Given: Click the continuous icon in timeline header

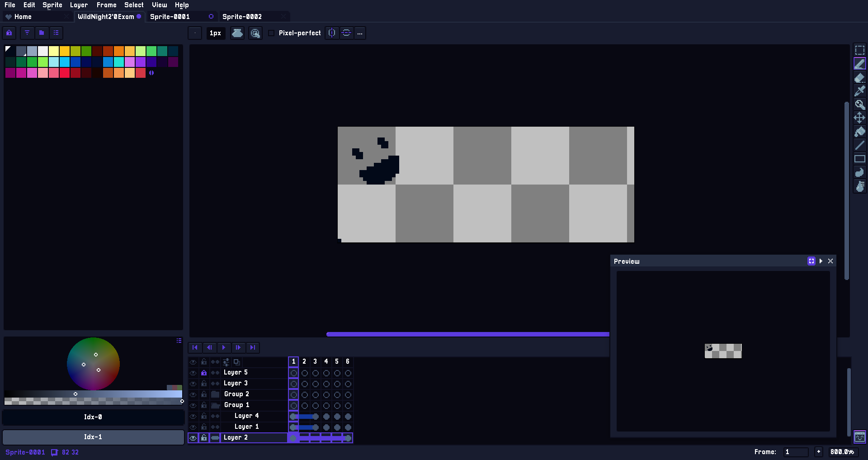Looking at the screenshot, I should [215, 361].
